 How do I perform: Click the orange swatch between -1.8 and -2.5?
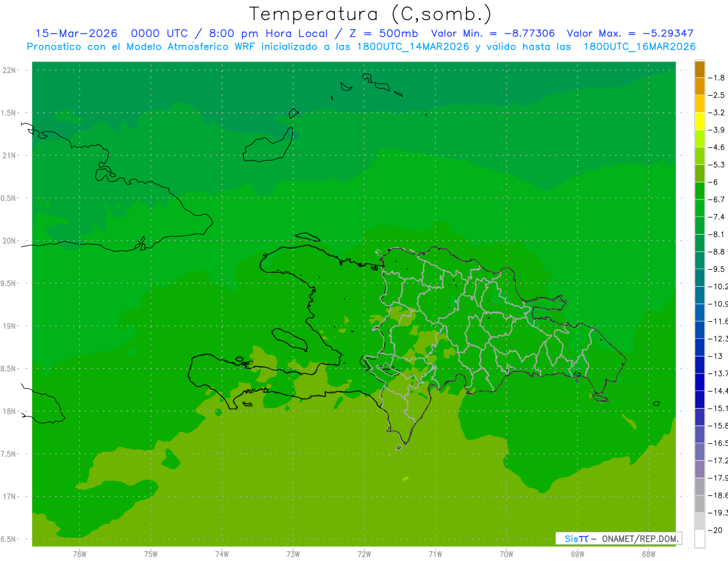click(699, 86)
